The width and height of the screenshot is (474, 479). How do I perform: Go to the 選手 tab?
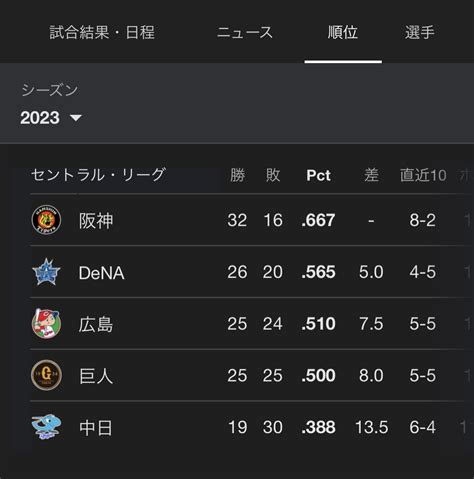tap(420, 32)
